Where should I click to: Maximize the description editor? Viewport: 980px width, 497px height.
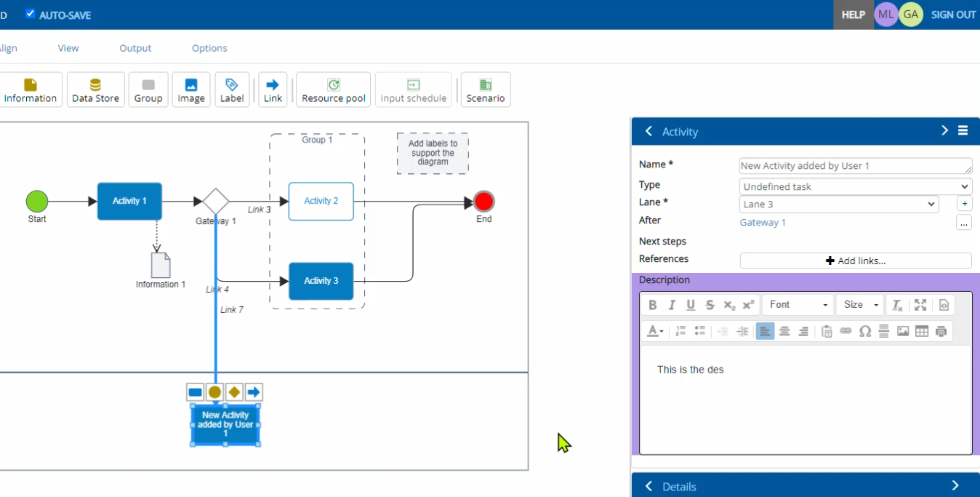(920, 305)
